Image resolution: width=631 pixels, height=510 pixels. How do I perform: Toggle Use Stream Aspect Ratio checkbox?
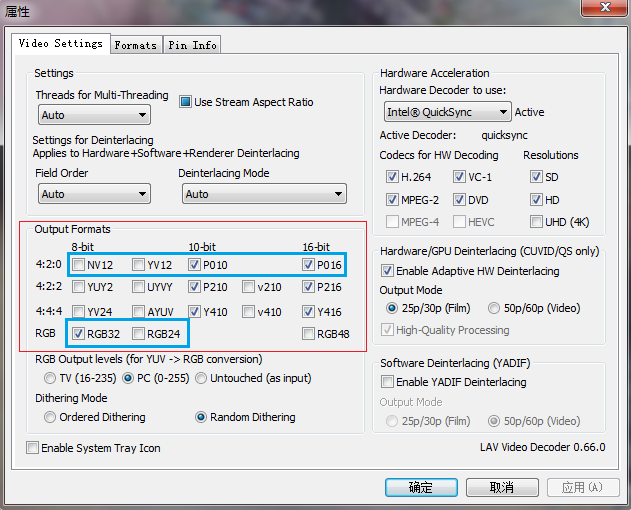tap(185, 102)
